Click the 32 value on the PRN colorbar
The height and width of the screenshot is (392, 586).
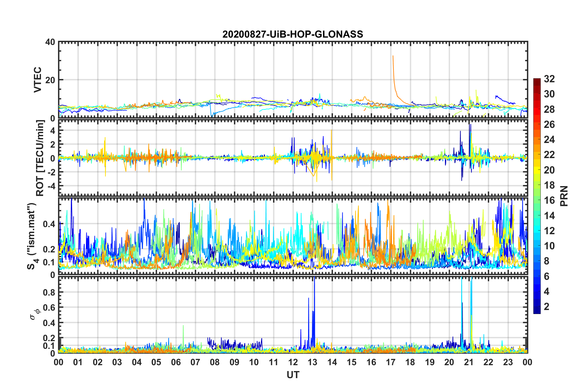pos(549,79)
